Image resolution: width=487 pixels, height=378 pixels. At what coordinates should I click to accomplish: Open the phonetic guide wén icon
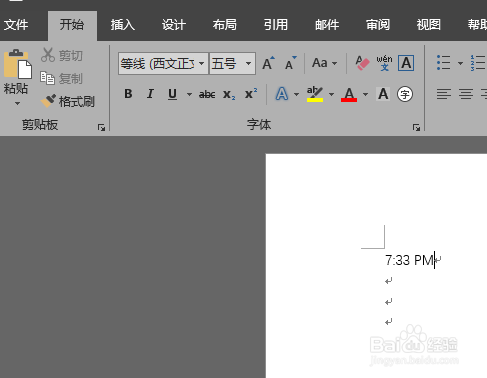tap(384, 63)
